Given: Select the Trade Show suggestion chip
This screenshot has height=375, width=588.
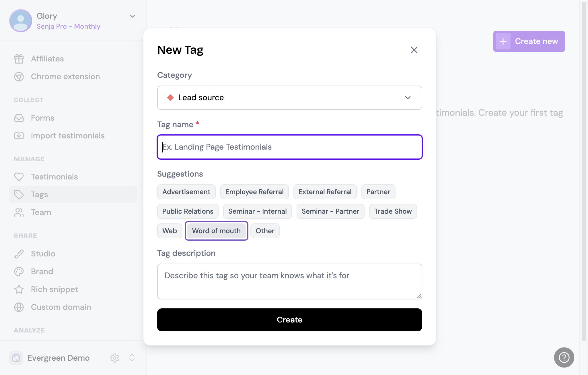Looking at the screenshot, I should [393, 211].
